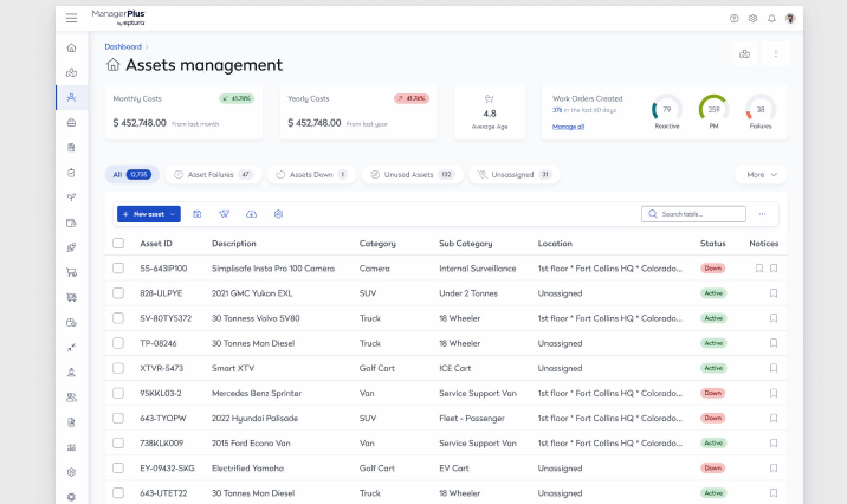Open the table settings gear icon
Screen dimensions: 847x504
point(279,214)
